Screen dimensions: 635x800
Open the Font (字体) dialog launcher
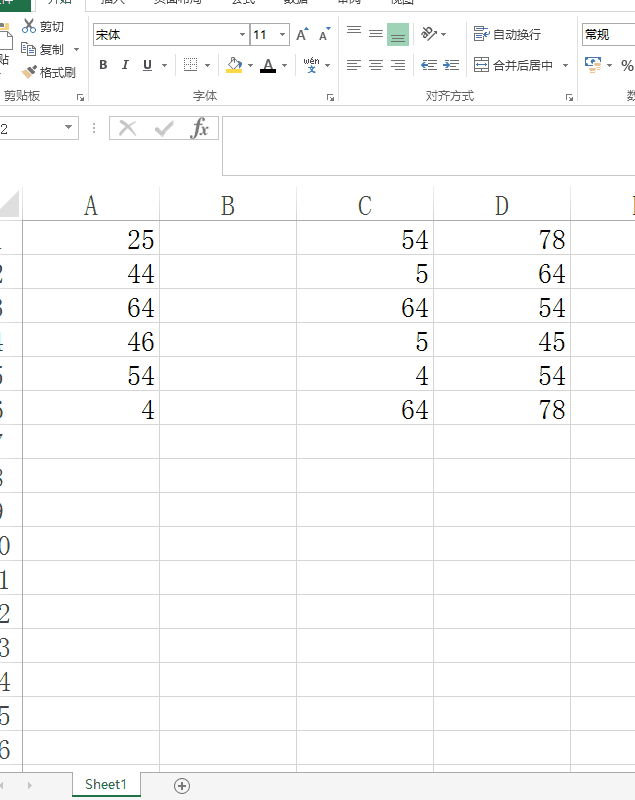pos(330,97)
